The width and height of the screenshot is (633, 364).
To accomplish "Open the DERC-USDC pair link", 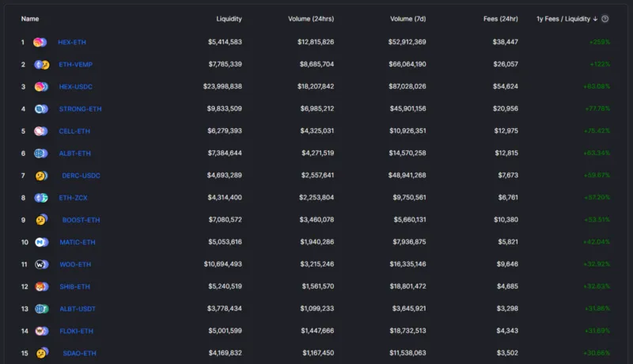I will click(x=81, y=176).
